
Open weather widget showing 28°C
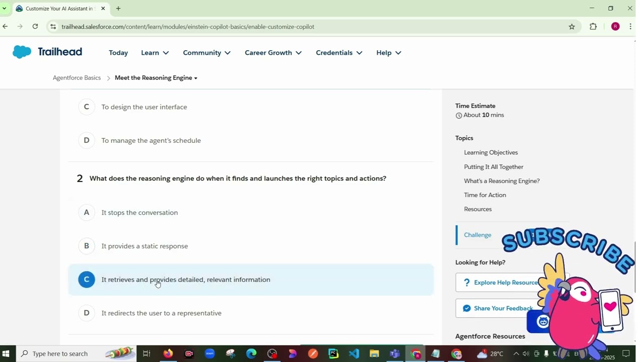point(490,353)
